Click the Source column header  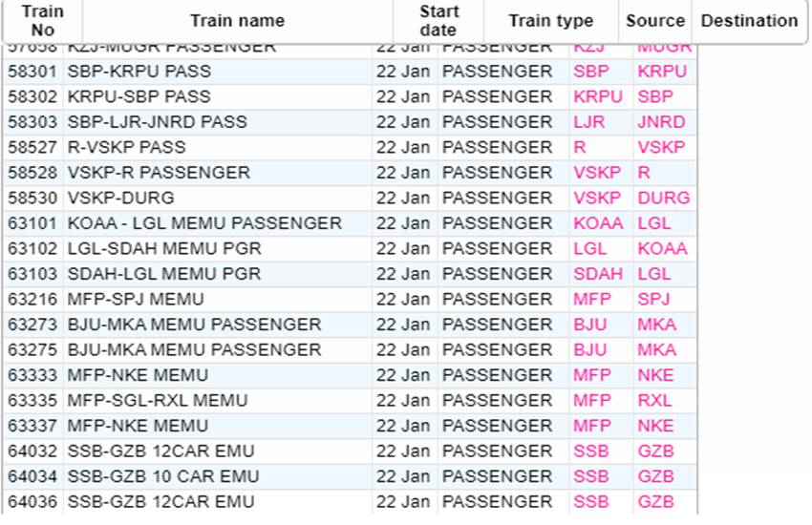pyautogui.click(x=654, y=21)
